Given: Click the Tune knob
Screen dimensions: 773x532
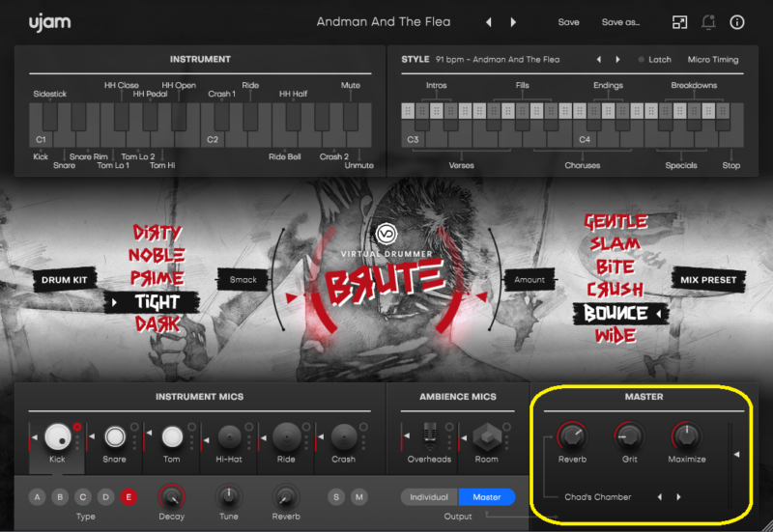Looking at the screenshot, I should tap(229, 496).
